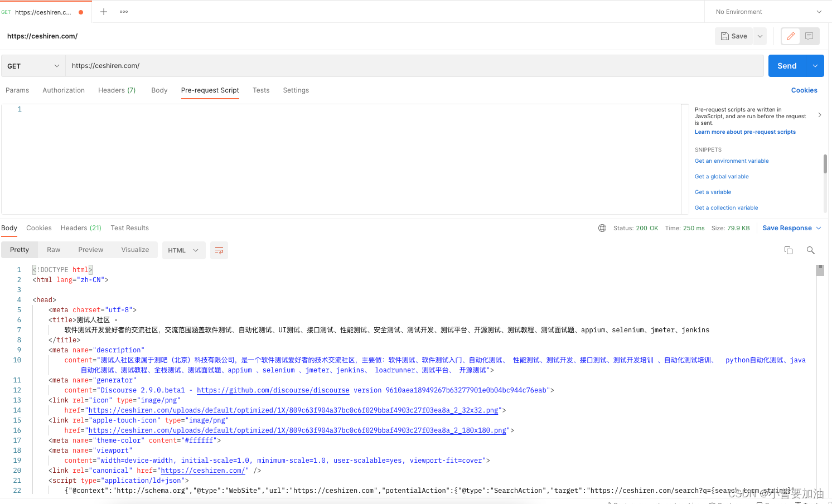Open the No Environment dropdown
Image resolution: width=832 pixels, height=504 pixels.
[768, 12]
